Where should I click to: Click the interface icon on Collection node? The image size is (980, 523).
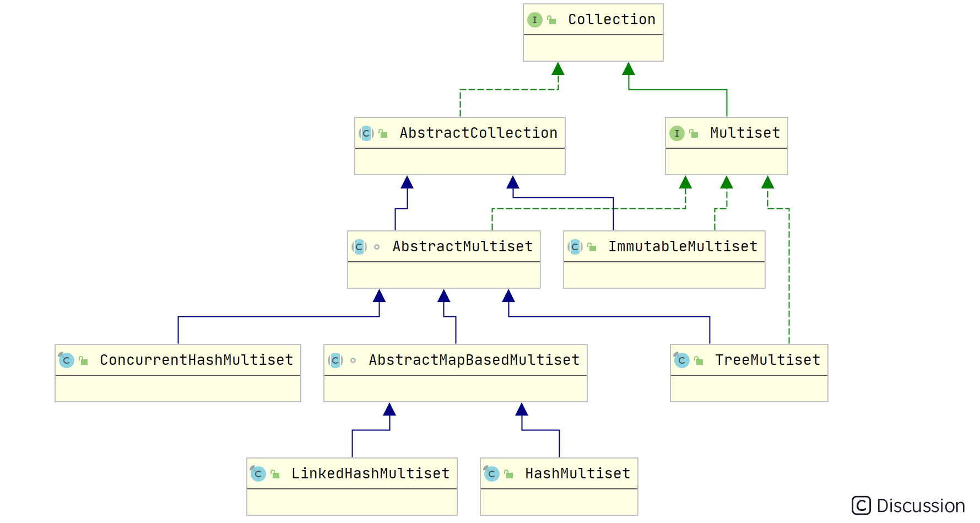point(534,20)
